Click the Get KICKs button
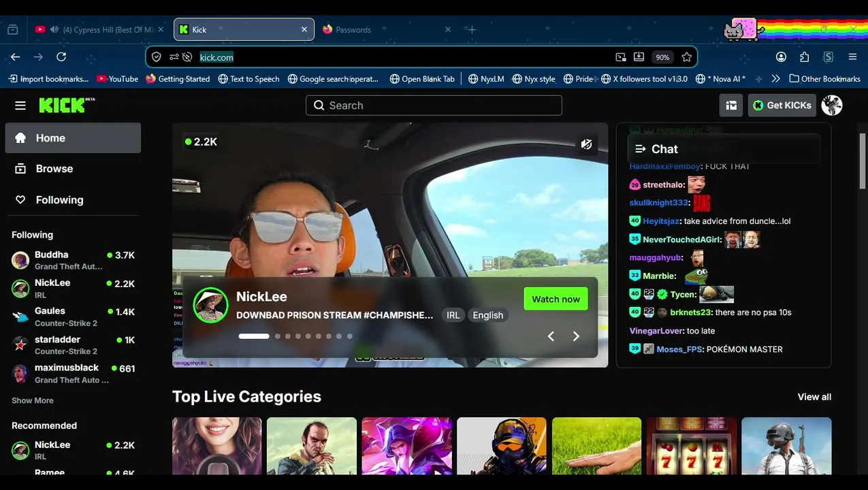Image resolution: width=868 pixels, height=490 pixels. (x=782, y=105)
